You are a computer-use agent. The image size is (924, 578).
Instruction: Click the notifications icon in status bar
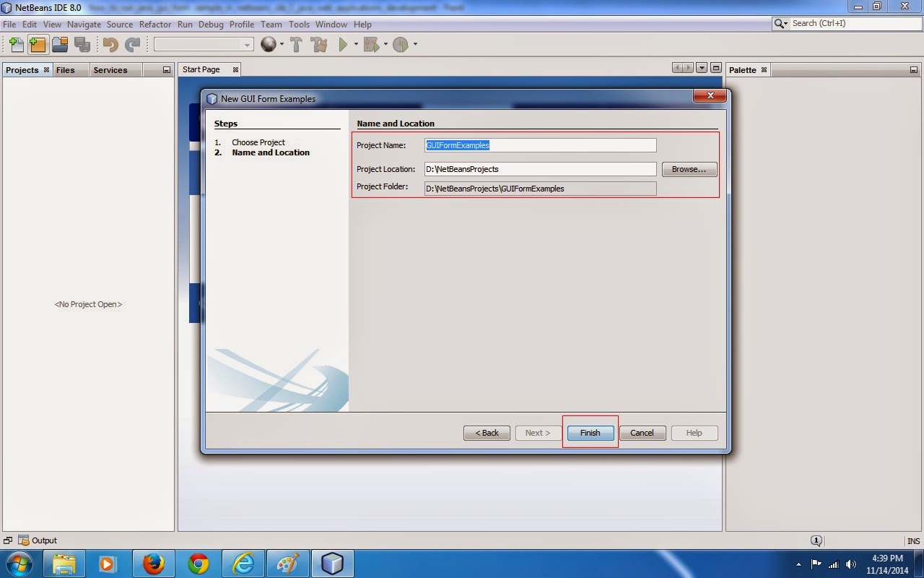(816, 540)
